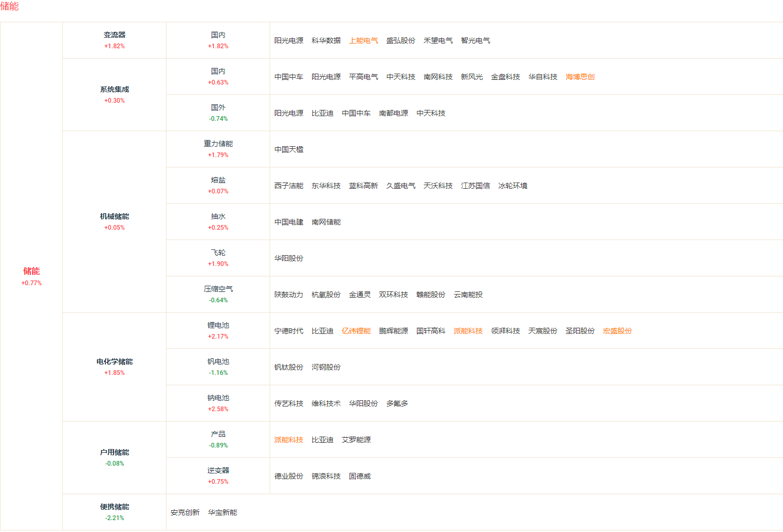Screen dimensions: 783x532
Task: Click 中国天楹 in the 重力储能 row
Action: pyautogui.click(x=289, y=149)
